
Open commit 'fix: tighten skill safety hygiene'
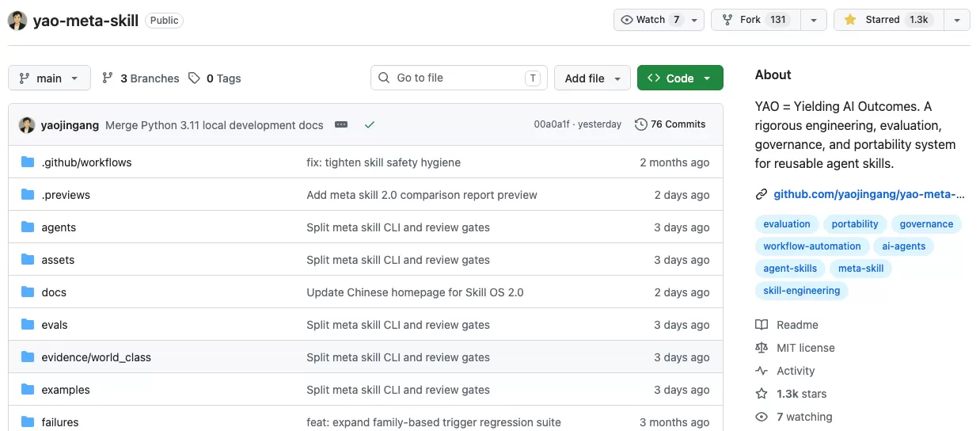click(383, 162)
